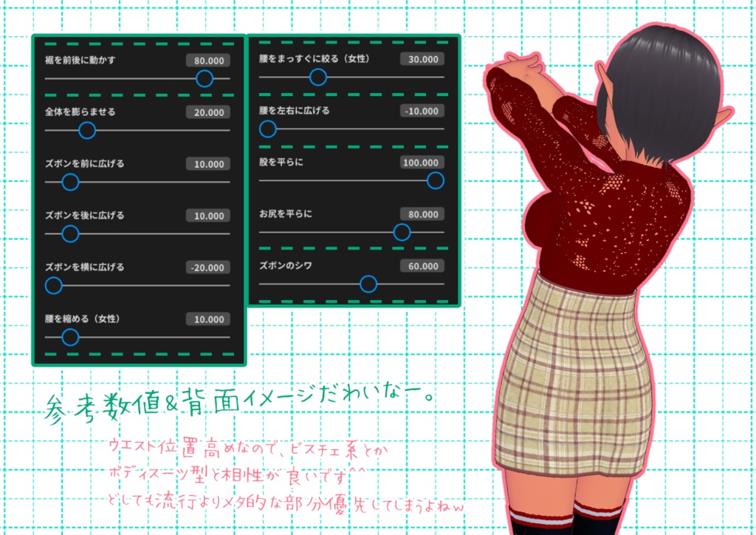Click the label ズボンを横に広げる
756x535 pixels.
pos(84,267)
